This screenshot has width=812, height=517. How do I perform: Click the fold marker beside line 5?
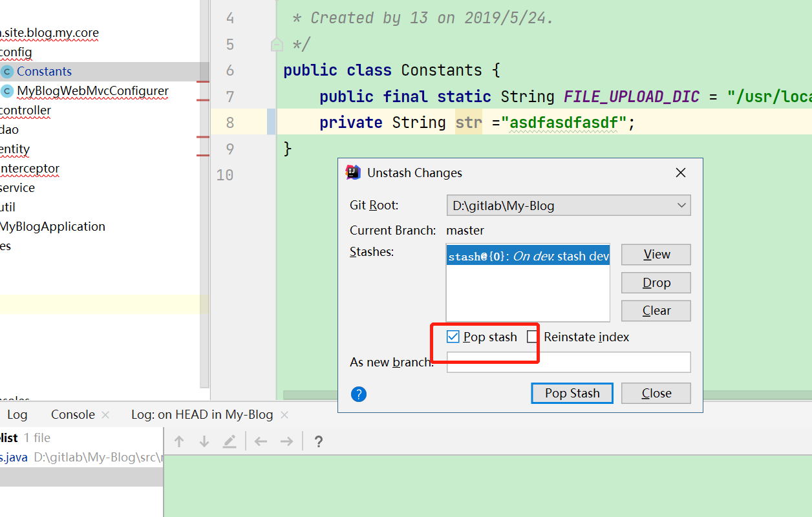[x=277, y=45]
